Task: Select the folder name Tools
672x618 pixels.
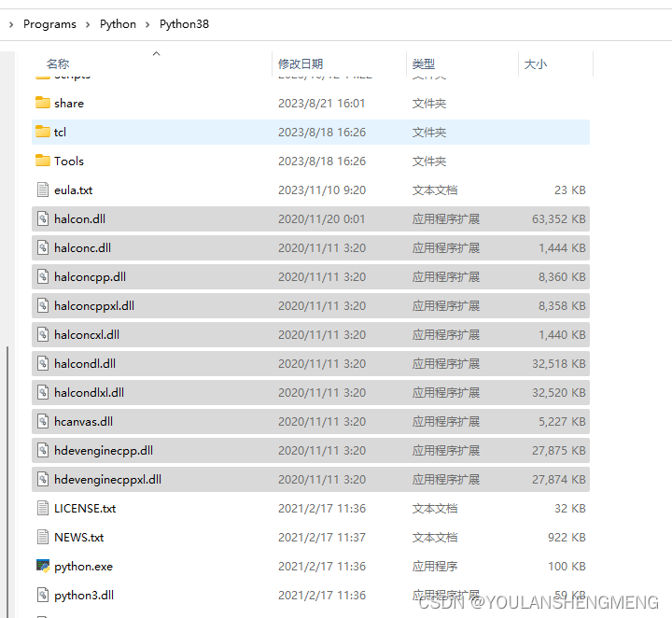Action: [69, 162]
